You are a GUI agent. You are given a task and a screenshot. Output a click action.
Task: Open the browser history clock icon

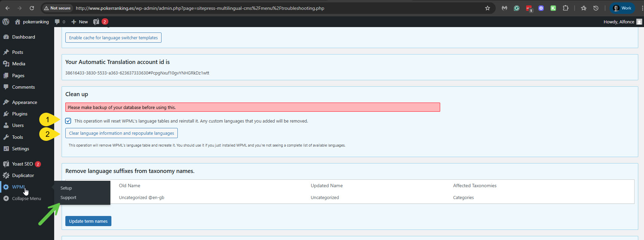[x=596, y=8]
